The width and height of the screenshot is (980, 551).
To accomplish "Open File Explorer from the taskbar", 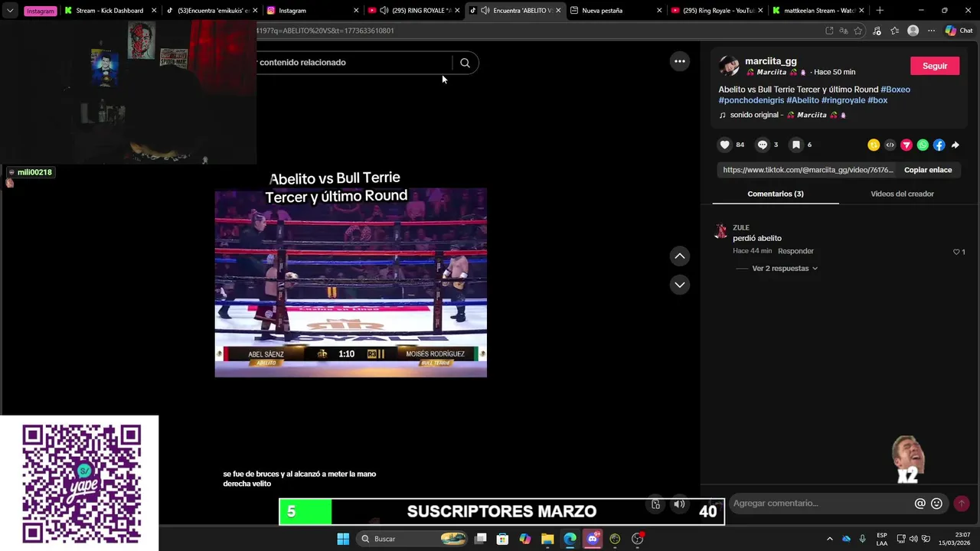I will [x=547, y=539].
